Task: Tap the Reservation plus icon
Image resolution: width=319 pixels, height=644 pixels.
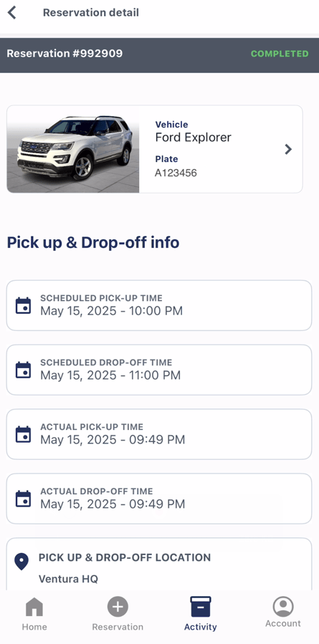Action: click(118, 607)
